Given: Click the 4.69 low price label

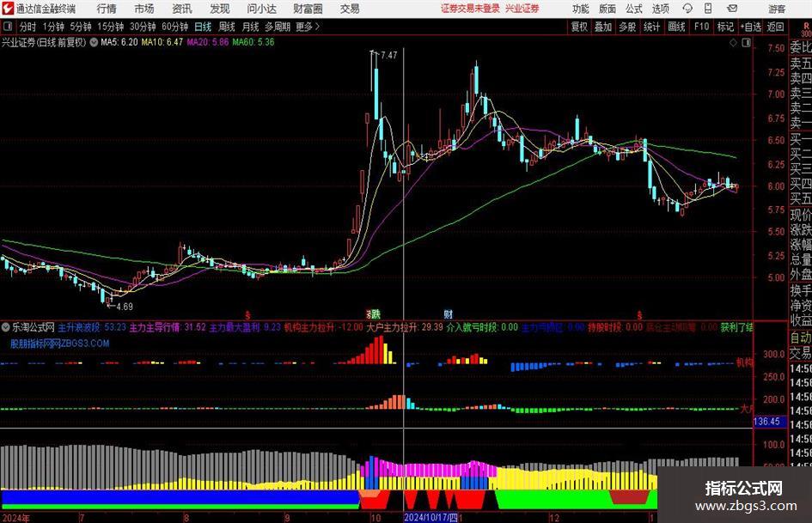Looking at the screenshot, I should 125,307.
